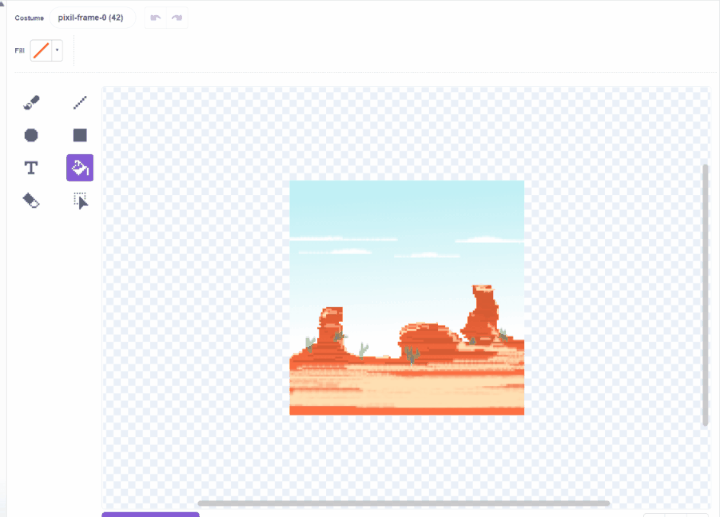Viewport: 720px width, 517px height.
Task: Open the Fill color swatch
Action: click(41, 50)
